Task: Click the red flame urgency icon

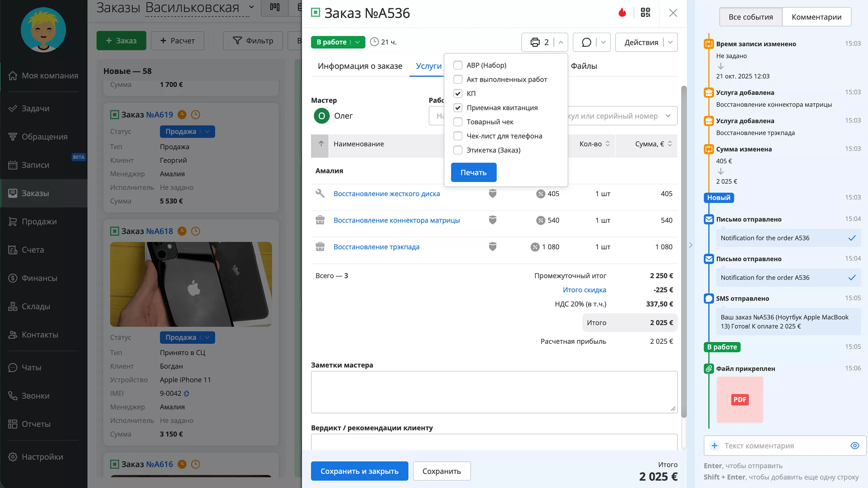Action: coord(622,13)
